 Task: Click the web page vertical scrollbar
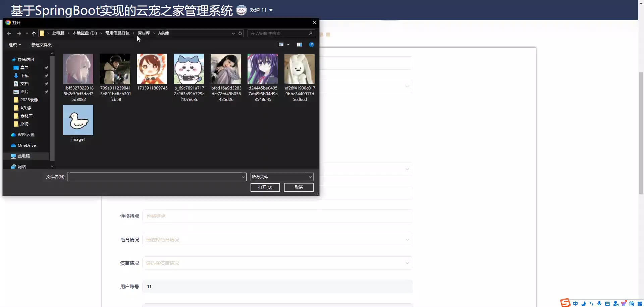tap(641, 133)
